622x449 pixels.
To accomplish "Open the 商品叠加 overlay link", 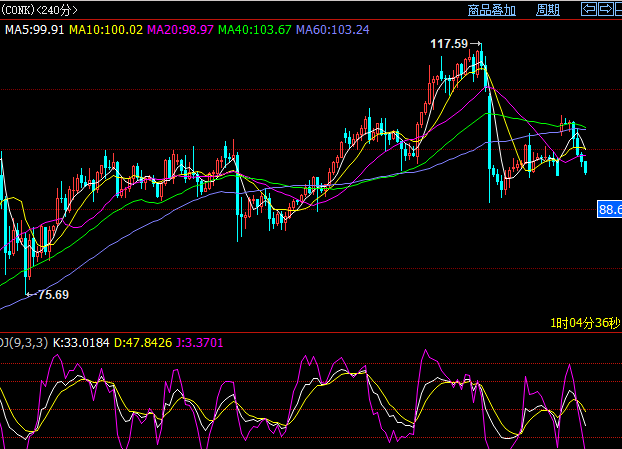I will (x=491, y=11).
